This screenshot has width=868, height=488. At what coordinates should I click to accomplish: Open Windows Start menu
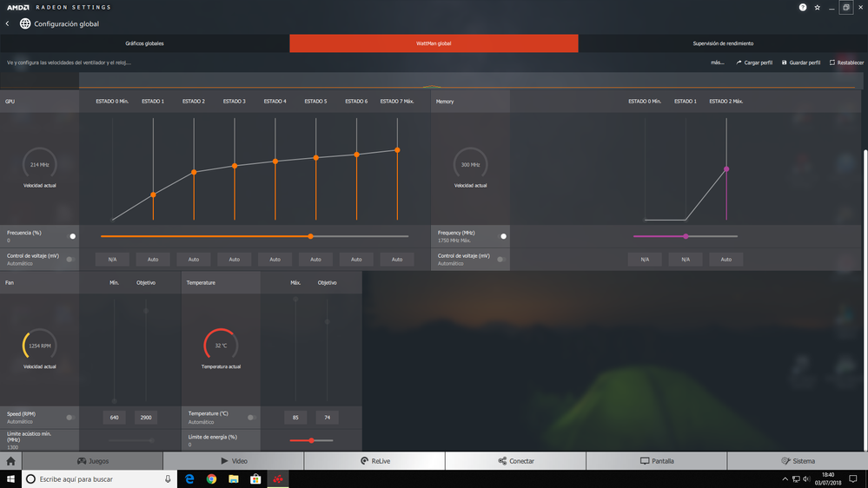coord(10,479)
